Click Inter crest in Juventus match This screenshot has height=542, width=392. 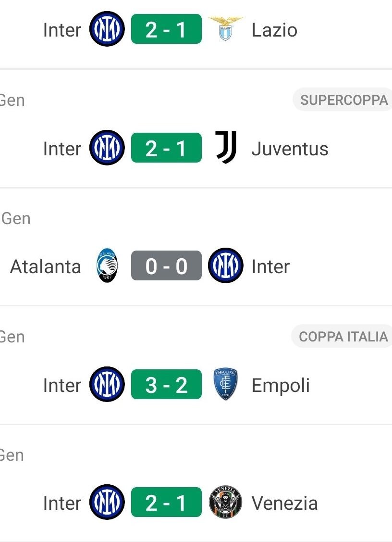point(107,148)
